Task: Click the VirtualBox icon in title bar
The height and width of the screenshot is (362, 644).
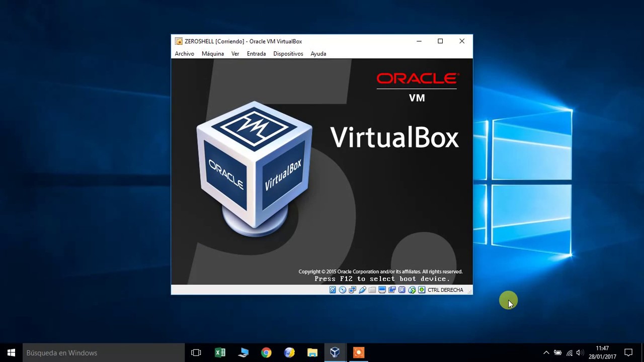Action: (x=179, y=41)
